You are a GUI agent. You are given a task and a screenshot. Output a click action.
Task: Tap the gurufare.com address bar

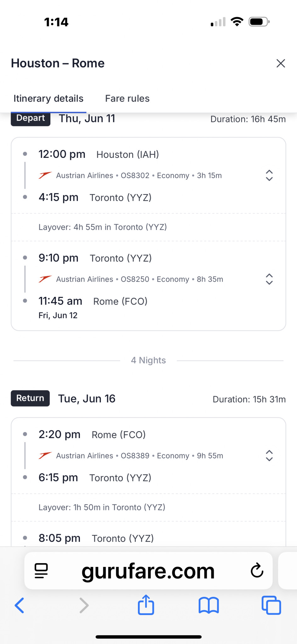pyautogui.click(x=148, y=571)
